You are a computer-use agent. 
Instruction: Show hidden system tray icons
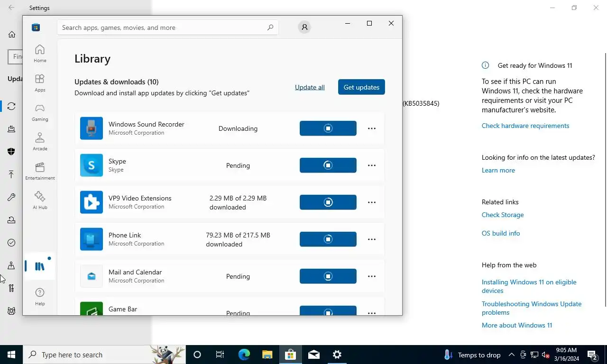(x=511, y=355)
